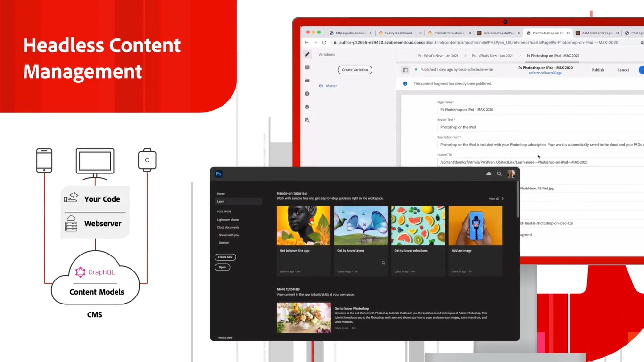Toggle Master variation eye icon
This screenshot has width=644, height=362.
pyautogui.click(x=321, y=86)
